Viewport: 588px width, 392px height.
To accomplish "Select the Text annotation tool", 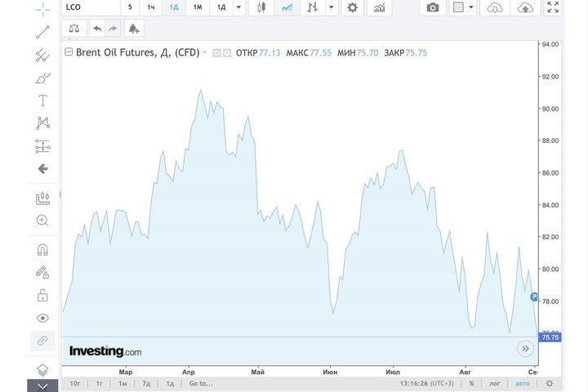I will click(x=42, y=100).
